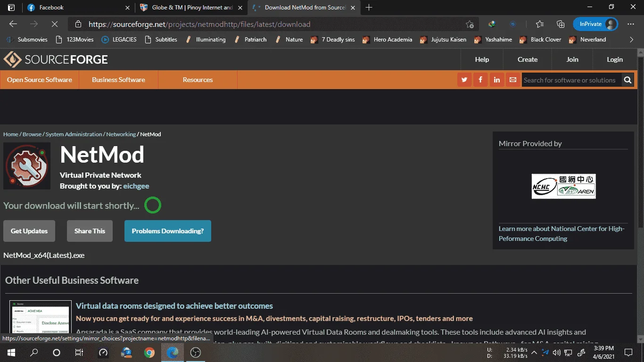Click the SourceForge logo
The width and height of the screenshot is (644, 362).
pyautogui.click(x=56, y=59)
